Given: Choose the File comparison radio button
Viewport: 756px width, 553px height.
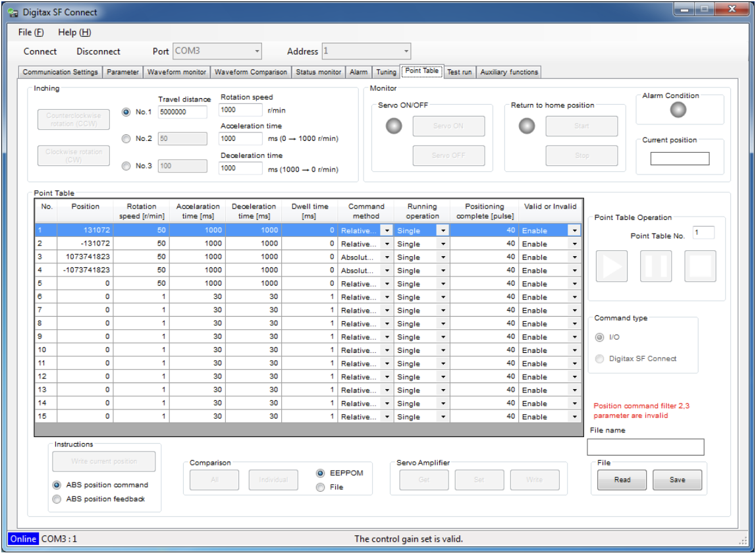Looking at the screenshot, I should [x=321, y=487].
